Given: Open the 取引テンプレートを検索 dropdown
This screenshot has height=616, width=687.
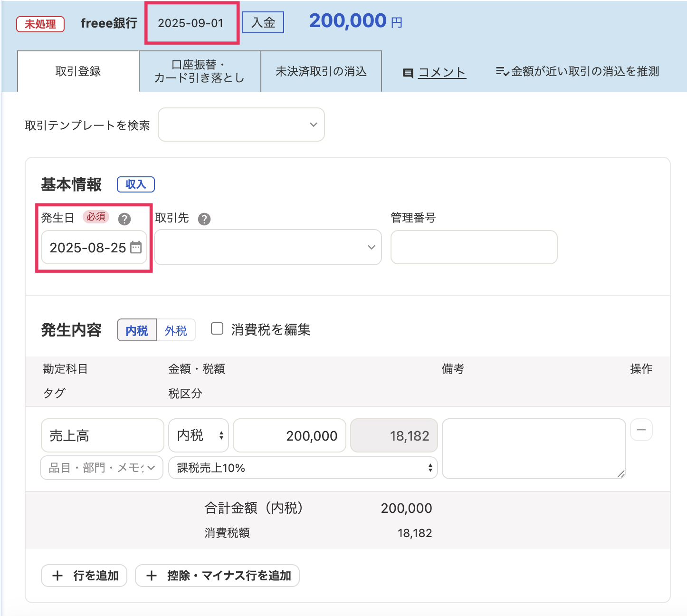Looking at the screenshot, I should (241, 125).
